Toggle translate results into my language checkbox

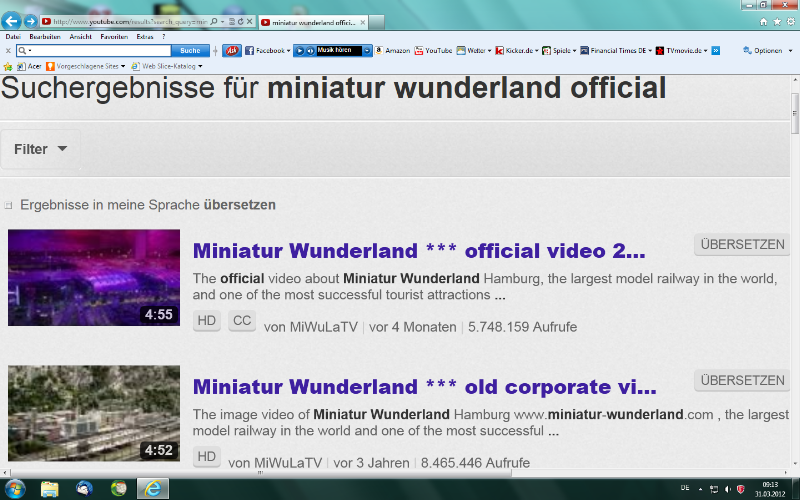[x=9, y=205]
